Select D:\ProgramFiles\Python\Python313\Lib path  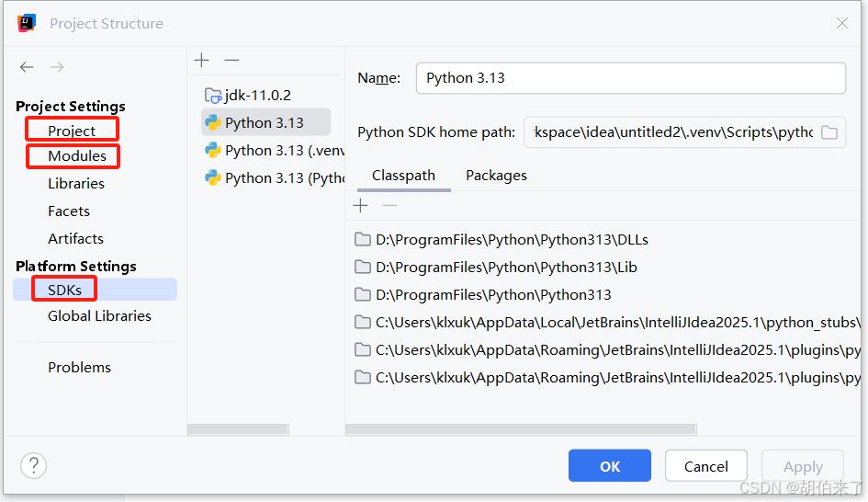(x=506, y=267)
